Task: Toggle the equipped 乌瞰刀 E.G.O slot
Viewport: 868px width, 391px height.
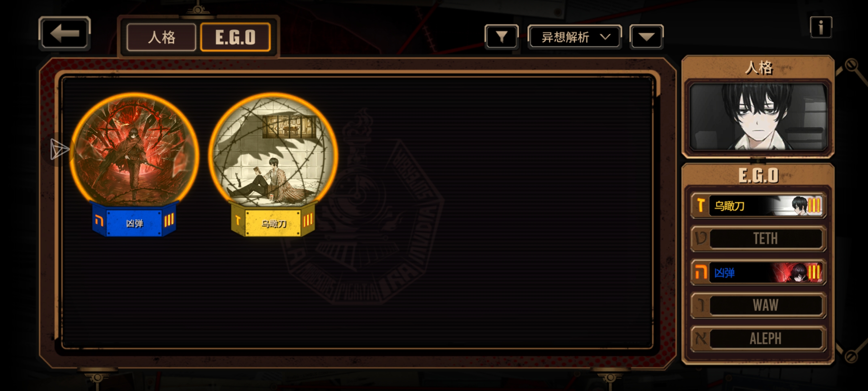Action: 758,206
